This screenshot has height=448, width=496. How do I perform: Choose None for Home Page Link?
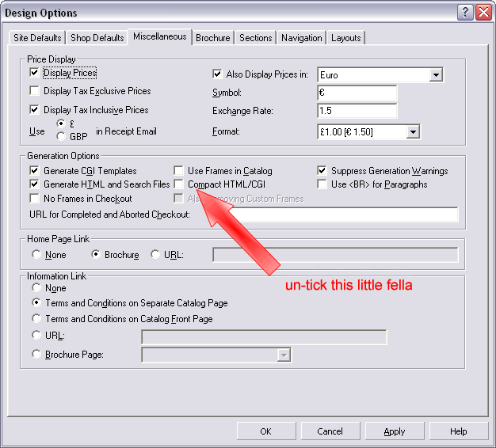click(x=36, y=255)
